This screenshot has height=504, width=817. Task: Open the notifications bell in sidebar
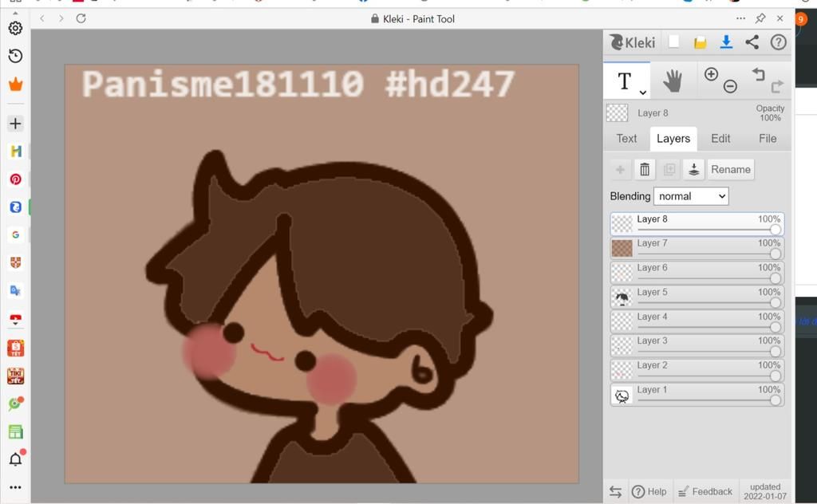pyautogui.click(x=16, y=459)
